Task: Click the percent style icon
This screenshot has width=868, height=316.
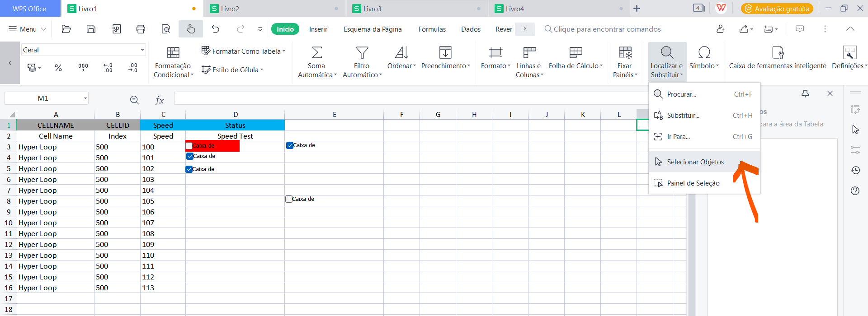Action: click(x=58, y=68)
